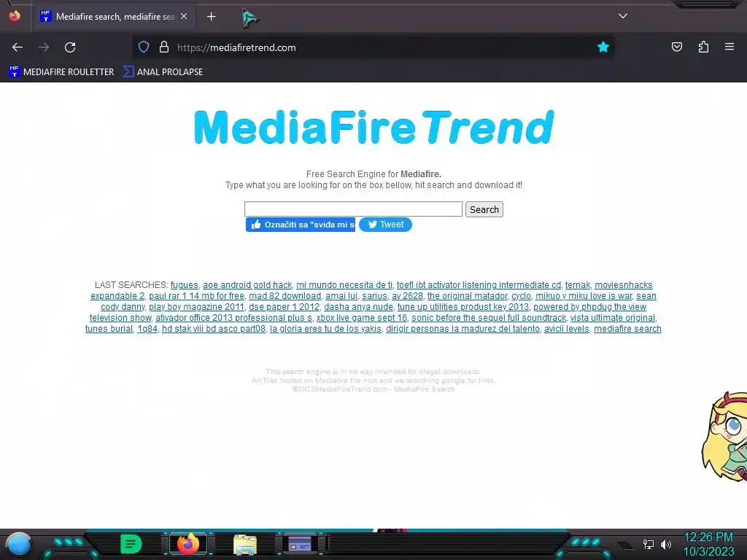This screenshot has width=747, height=560.
Task: Open the 'avicii levels' link
Action: point(566,329)
